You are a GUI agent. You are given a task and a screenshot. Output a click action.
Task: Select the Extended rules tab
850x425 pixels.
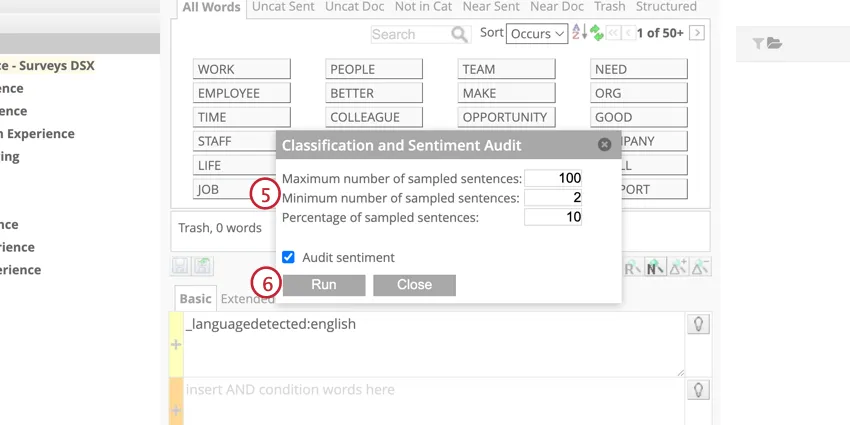click(247, 298)
